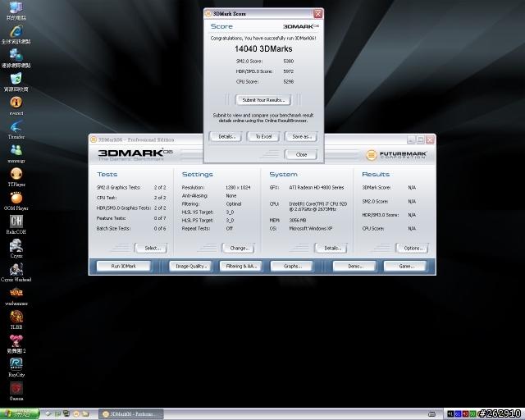Click Submit Your Results button
Screen dimensions: 525x420
tap(263, 100)
